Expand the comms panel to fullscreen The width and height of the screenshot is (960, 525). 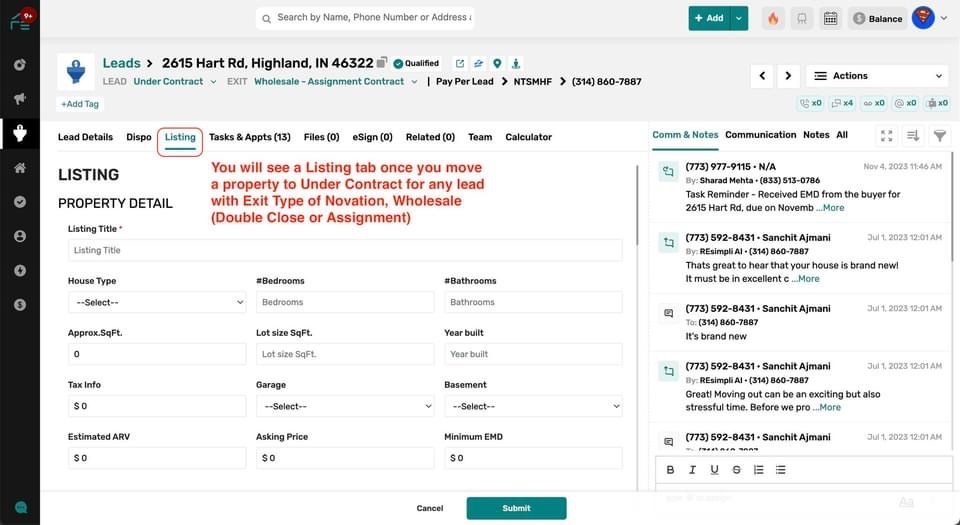click(886, 135)
